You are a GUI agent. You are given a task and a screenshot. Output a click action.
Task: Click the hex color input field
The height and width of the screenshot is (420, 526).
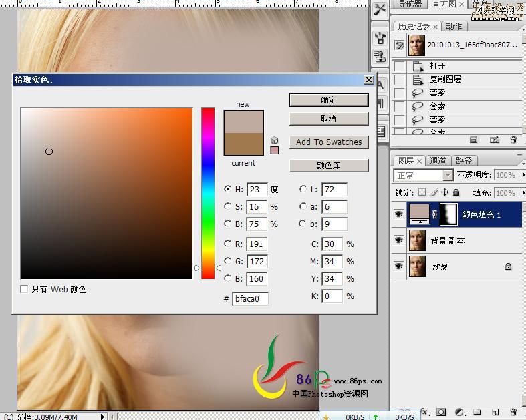tap(250, 298)
